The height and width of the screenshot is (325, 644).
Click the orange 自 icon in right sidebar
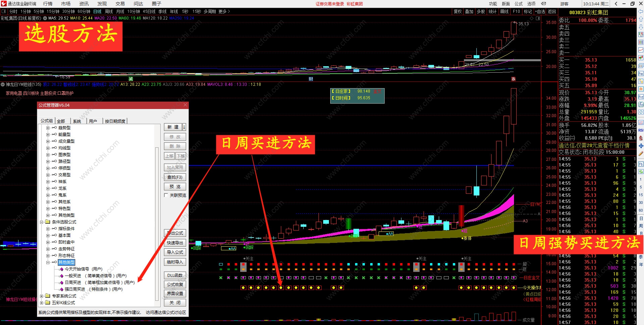coord(641,89)
